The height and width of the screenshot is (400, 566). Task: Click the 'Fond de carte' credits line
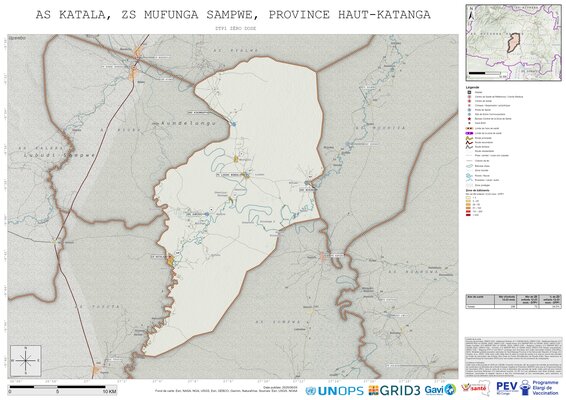[226, 391]
